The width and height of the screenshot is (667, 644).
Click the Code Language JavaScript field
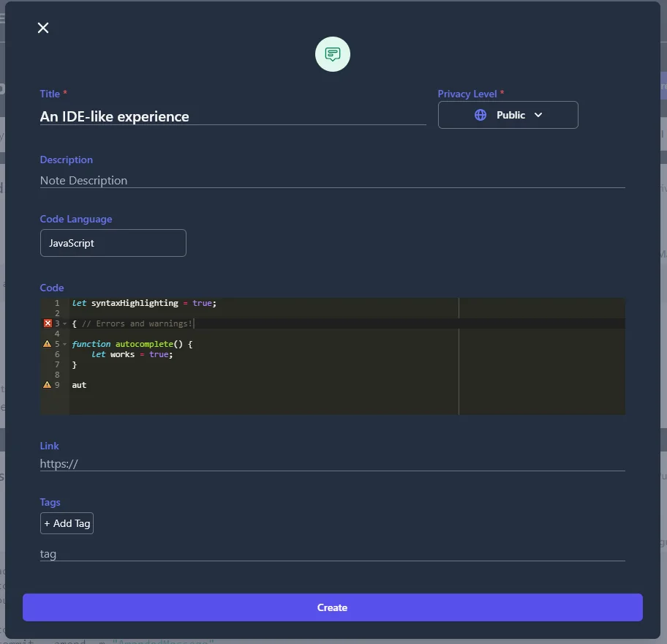(113, 243)
